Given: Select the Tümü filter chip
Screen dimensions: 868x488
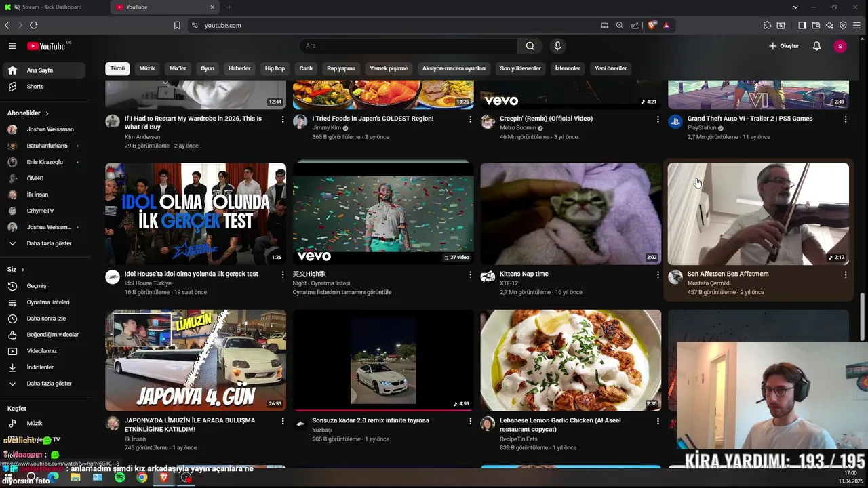Looking at the screenshot, I should [x=117, y=68].
